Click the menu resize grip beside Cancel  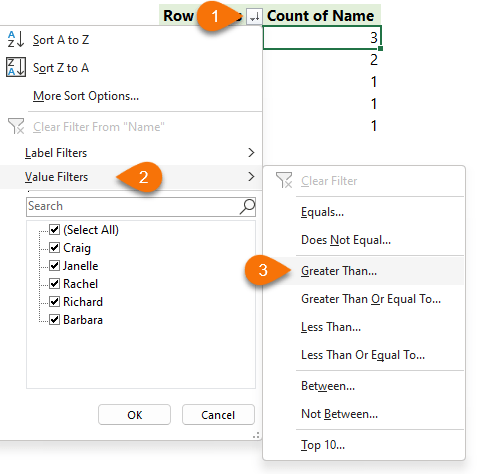256,435
